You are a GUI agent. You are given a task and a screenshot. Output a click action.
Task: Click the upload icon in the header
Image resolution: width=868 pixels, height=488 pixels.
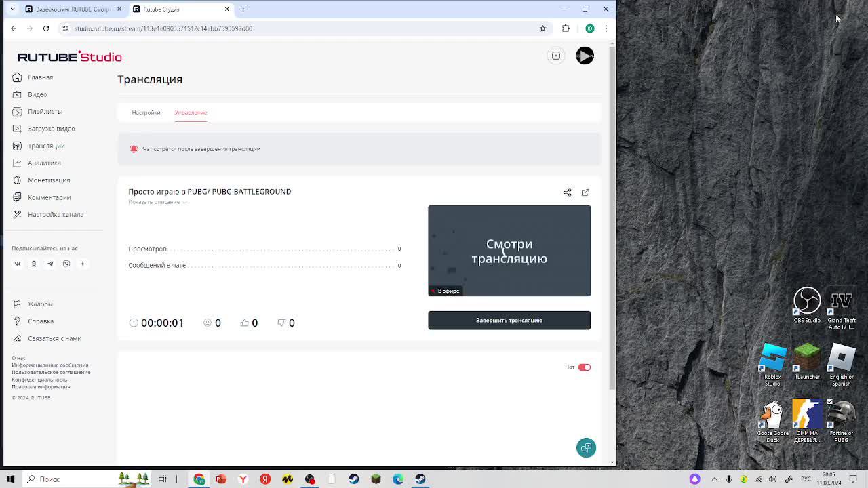pyautogui.click(x=556, y=56)
